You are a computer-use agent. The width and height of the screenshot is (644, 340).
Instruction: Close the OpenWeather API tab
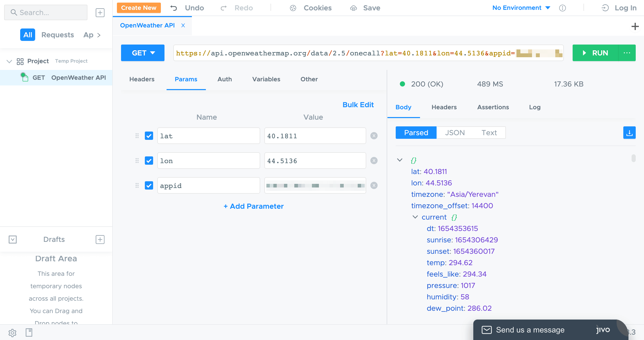[x=183, y=25]
